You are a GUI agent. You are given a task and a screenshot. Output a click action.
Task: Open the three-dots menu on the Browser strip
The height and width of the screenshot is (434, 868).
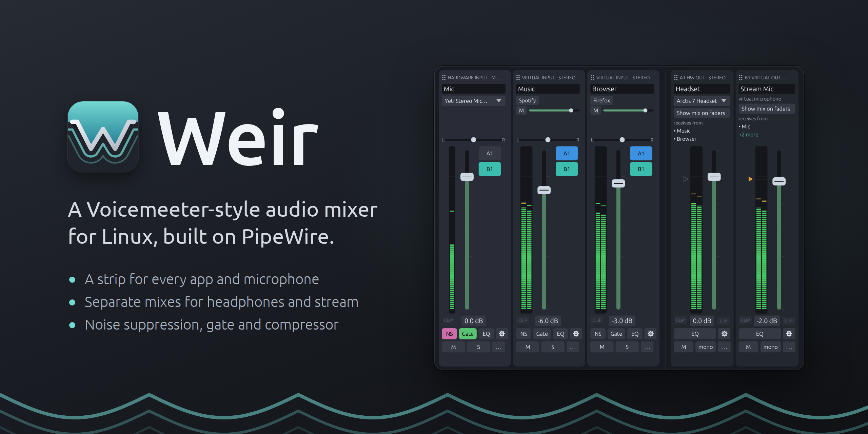[647, 347]
